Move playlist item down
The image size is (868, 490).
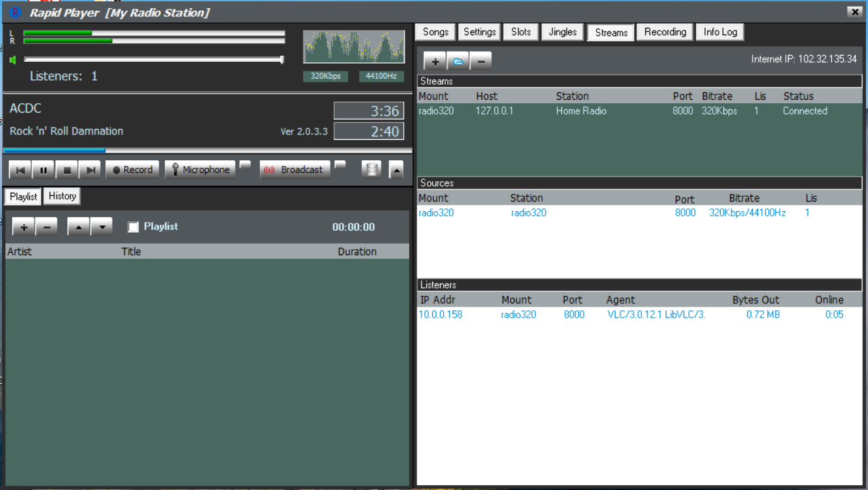tap(102, 227)
